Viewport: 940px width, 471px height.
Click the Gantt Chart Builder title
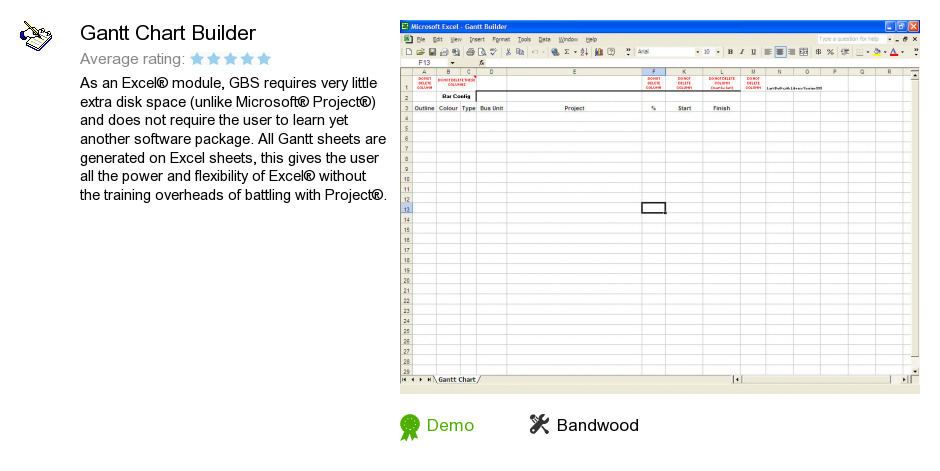(x=168, y=32)
